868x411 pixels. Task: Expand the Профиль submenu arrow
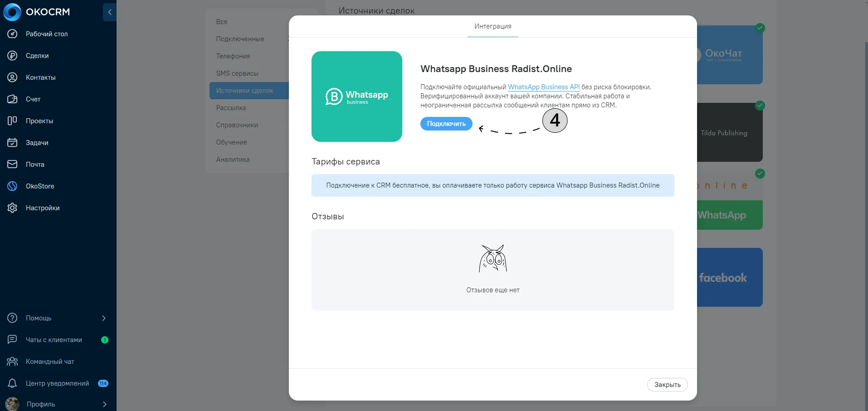coord(105,404)
